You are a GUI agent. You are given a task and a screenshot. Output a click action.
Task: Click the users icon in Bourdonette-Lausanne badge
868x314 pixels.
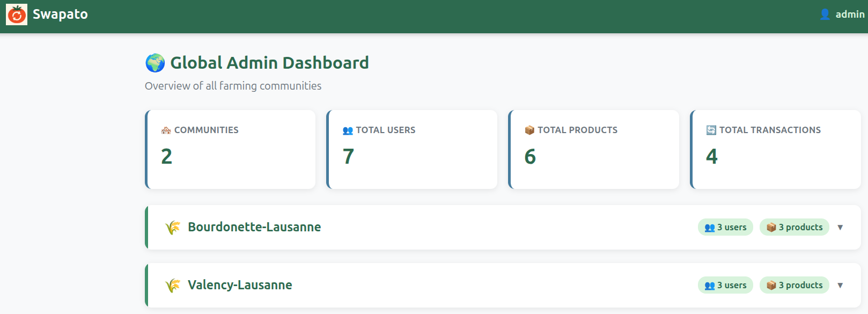[710, 228]
